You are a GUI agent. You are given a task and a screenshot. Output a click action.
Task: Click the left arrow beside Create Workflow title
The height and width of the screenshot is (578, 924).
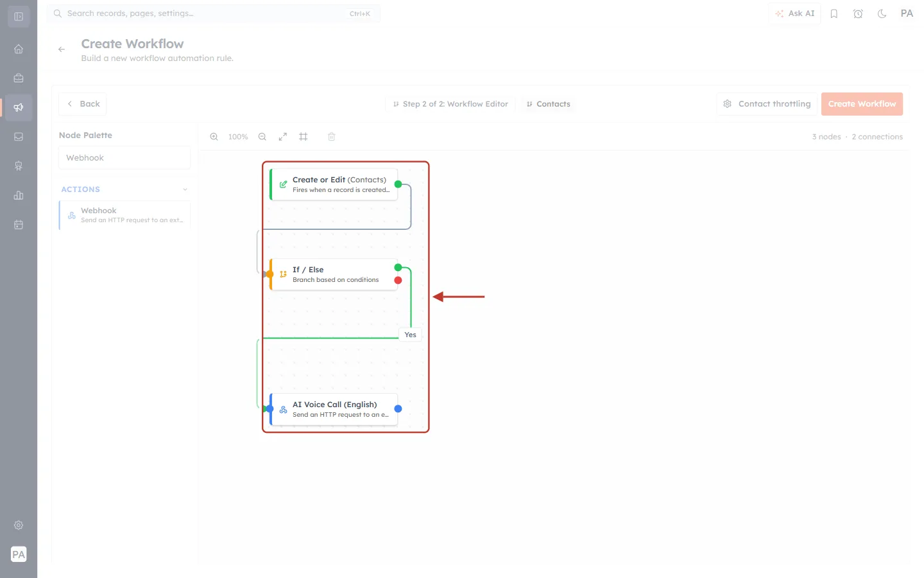pos(62,49)
